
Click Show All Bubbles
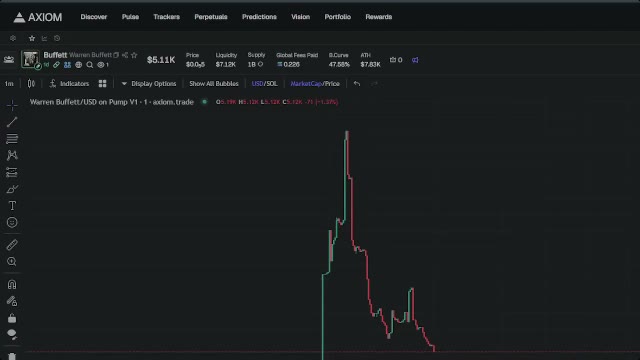click(x=214, y=84)
